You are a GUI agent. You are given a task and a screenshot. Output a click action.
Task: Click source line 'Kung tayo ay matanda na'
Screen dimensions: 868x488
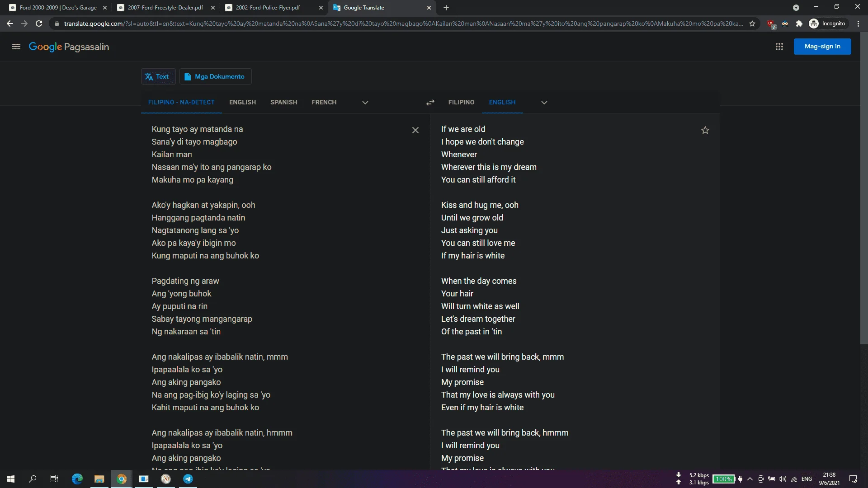tap(197, 129)
